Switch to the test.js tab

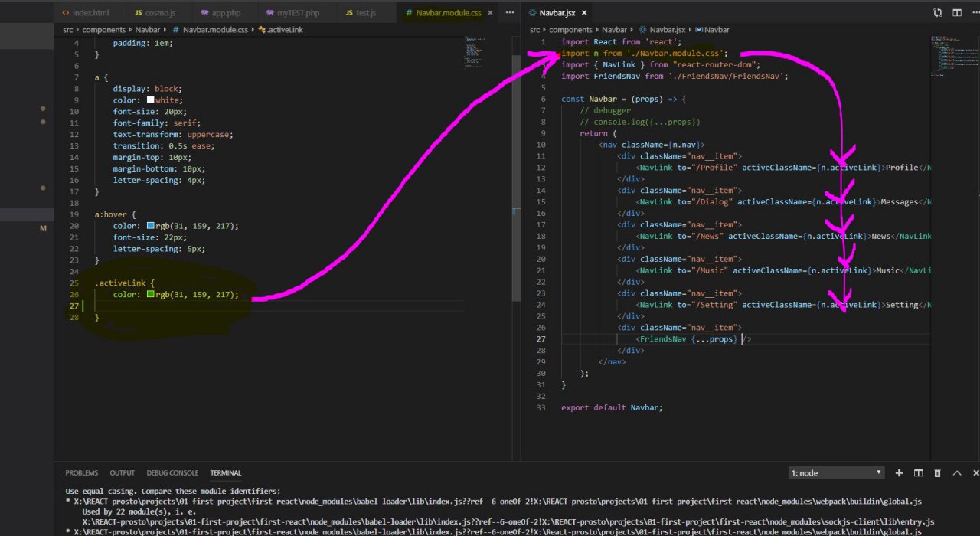[x=365, y=13]
